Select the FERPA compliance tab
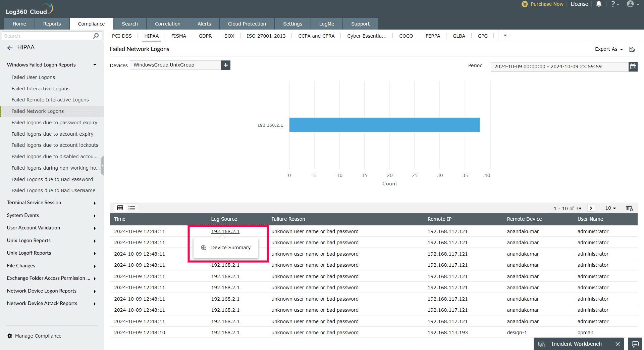Image resolution: width=644 pixels, height=350 pixels. point(433,36)
